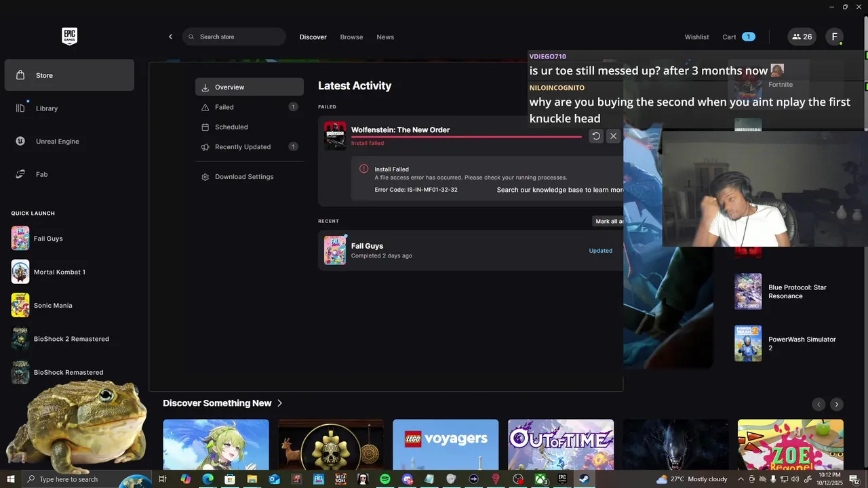Click the Fall Guys recent activity row
This screenshot has height=488, width=868.
471,250
